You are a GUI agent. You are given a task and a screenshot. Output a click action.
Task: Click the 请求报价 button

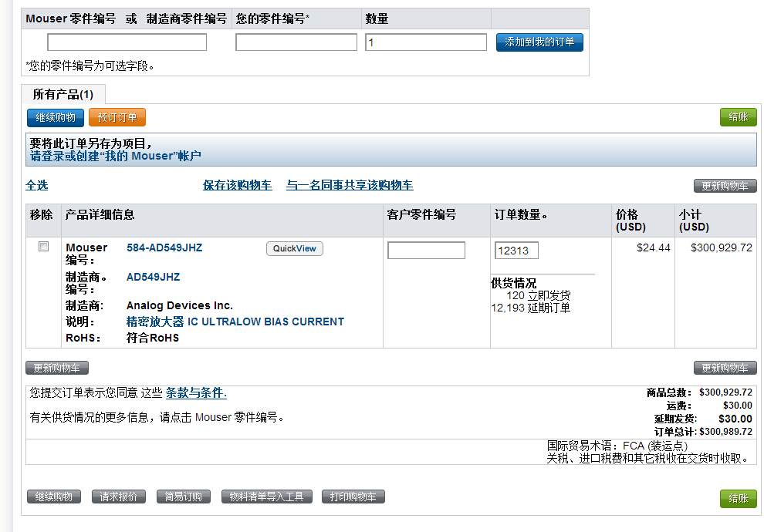[118, 497]
